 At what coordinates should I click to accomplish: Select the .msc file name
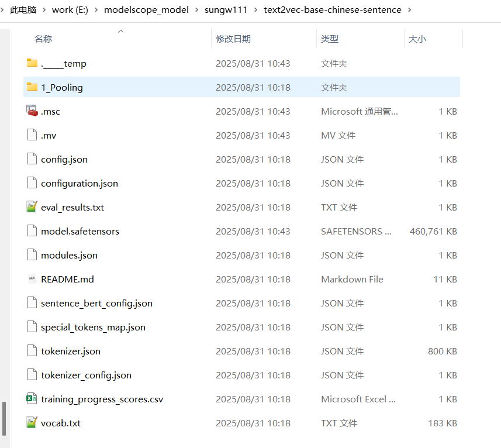pyautogui.click(x=50, y=112)
